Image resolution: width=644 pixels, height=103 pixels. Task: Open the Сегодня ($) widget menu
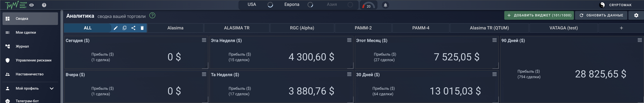(204, 40)
